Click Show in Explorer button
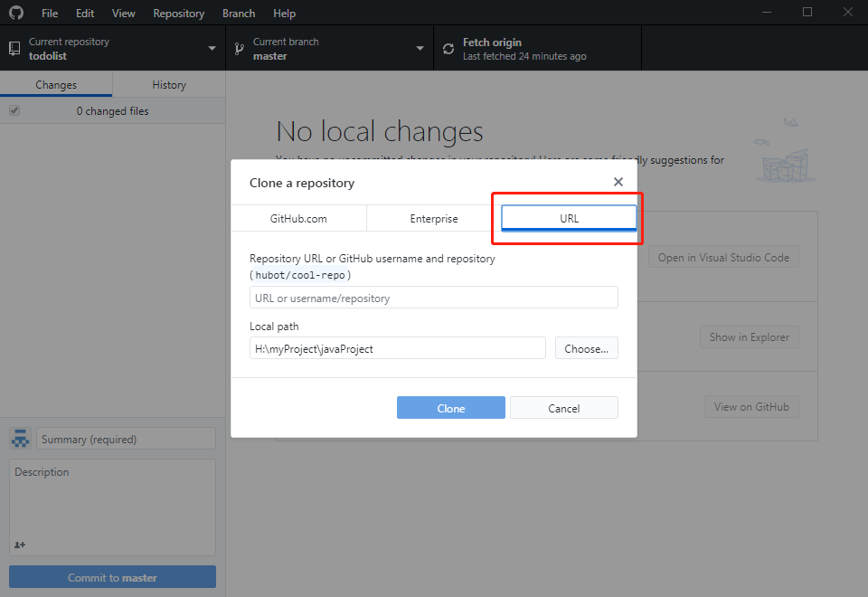Image resolution: width=868 pixels, height=597 pixels. tap(750, 336)
